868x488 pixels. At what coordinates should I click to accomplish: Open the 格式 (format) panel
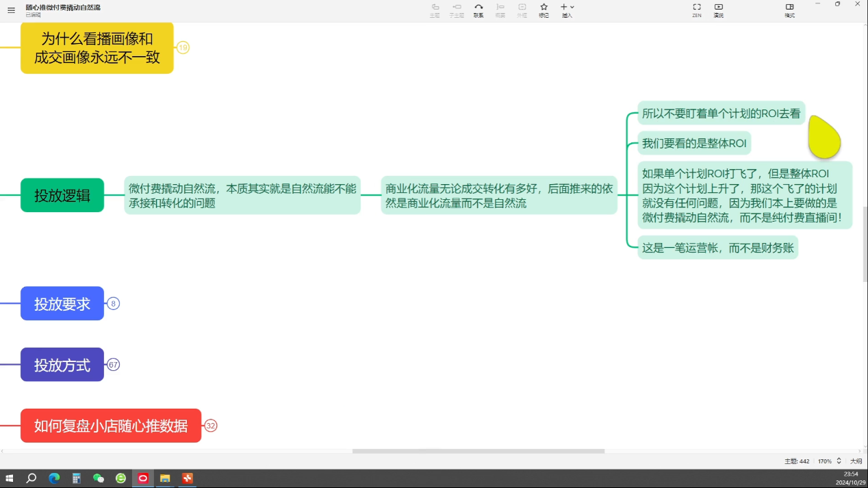tap(789, 10)
